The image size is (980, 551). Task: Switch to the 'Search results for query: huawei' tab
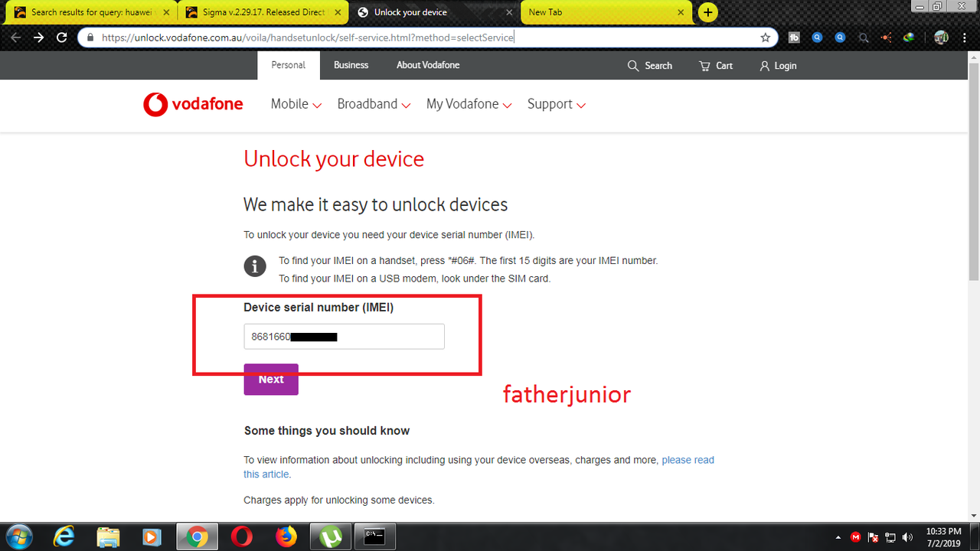tap(90, 12)
